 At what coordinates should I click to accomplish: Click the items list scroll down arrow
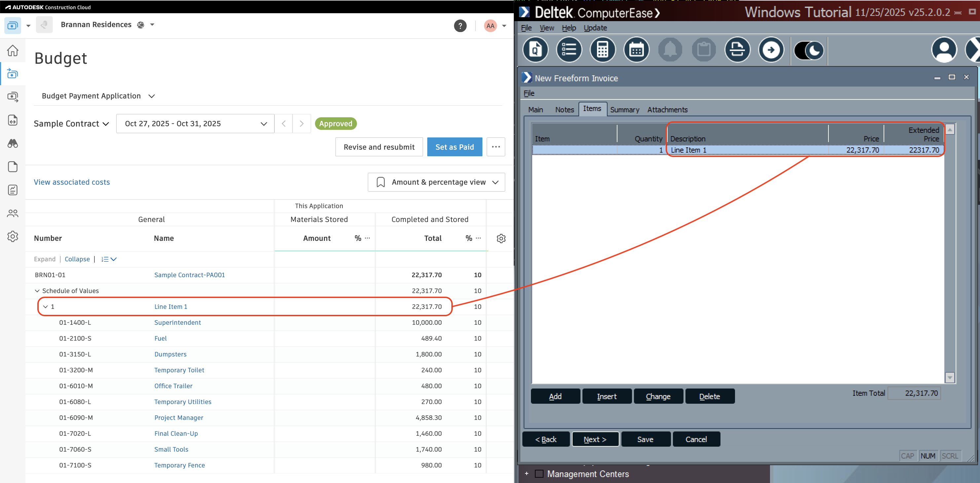click(950, 377)
